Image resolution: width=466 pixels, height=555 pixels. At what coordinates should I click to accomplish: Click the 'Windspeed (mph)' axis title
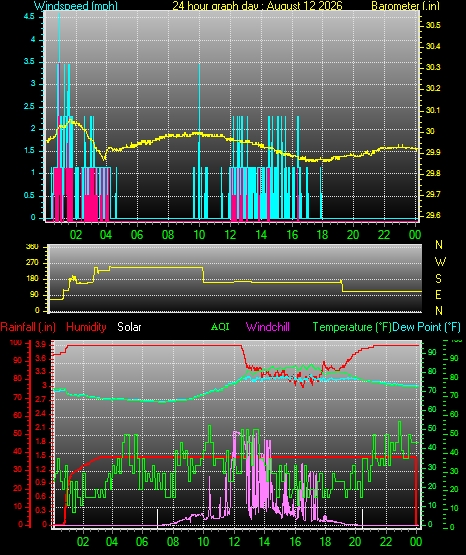click(x=76, y=6)
